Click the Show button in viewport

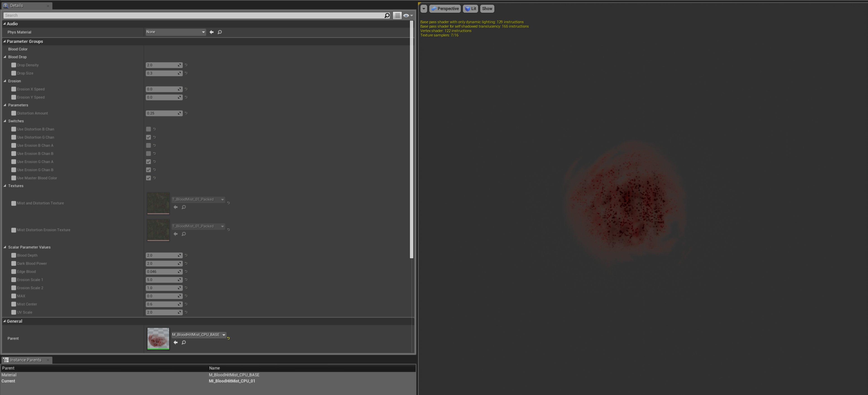pyautogui.click(x=487, y=9)
